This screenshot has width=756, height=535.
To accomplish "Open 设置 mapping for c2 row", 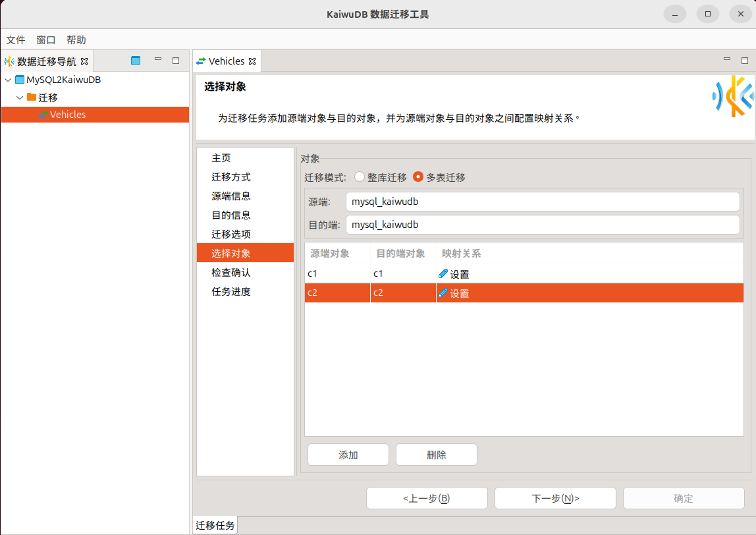I will click(459, 293).
